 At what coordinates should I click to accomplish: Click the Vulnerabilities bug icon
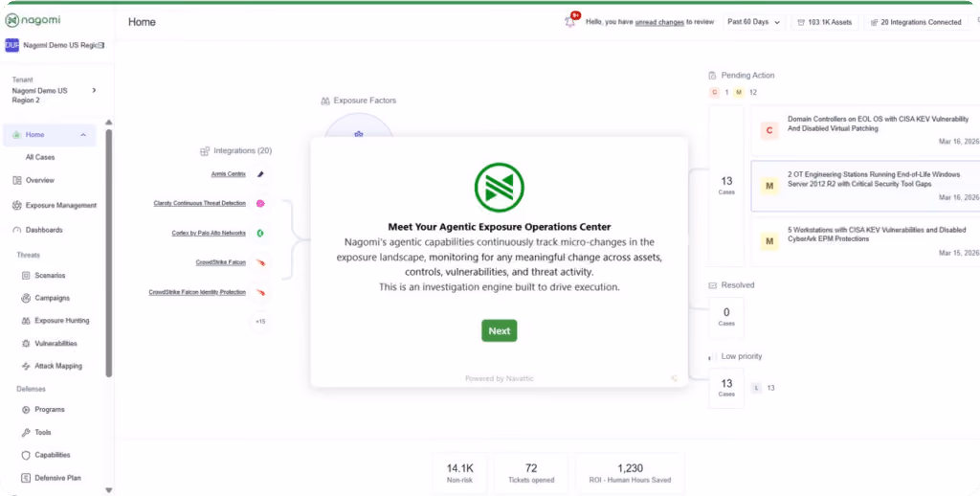[x=26, y=344]
